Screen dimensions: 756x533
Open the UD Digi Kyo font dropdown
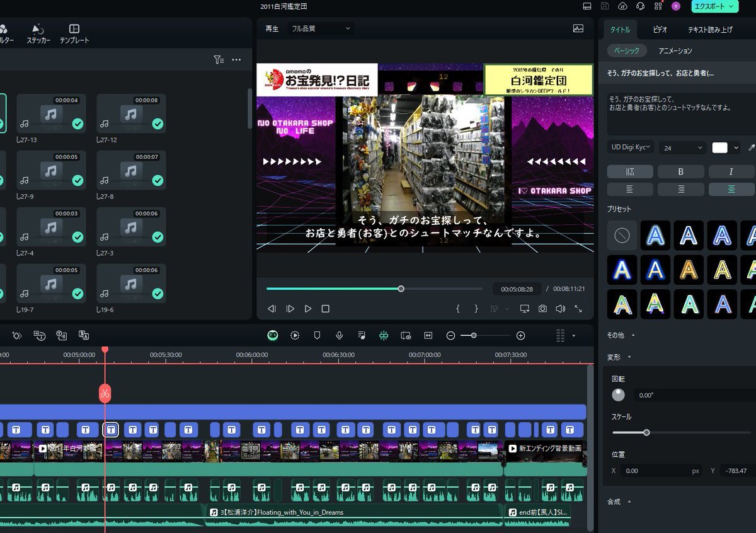coord(631,147)
